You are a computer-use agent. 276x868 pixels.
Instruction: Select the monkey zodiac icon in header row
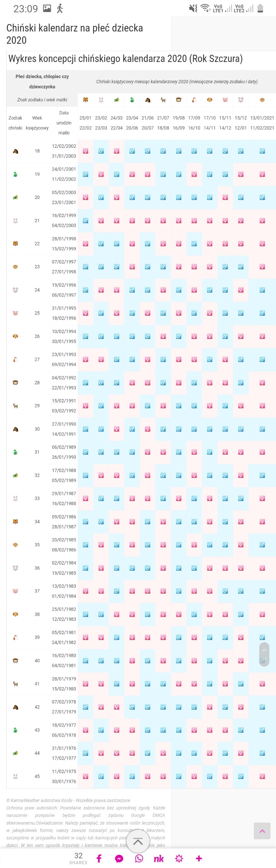pyautogui.click(x=179, y=100)
